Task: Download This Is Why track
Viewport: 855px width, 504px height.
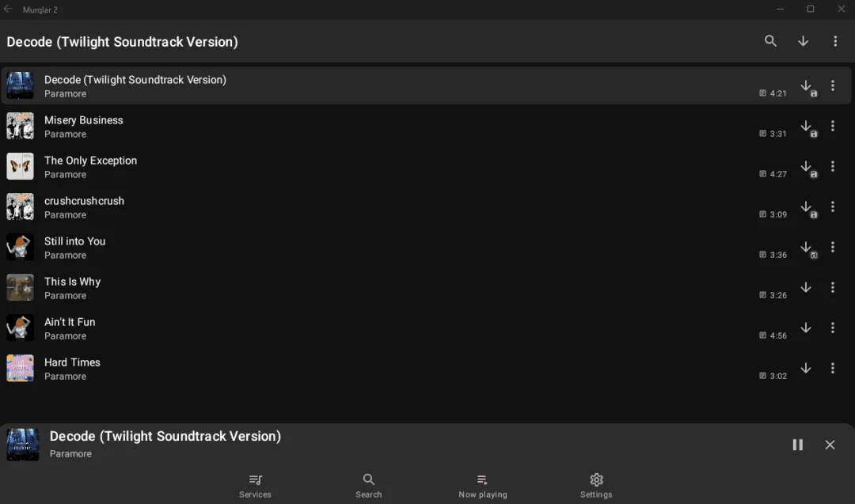Action: (x=805, y=287)
